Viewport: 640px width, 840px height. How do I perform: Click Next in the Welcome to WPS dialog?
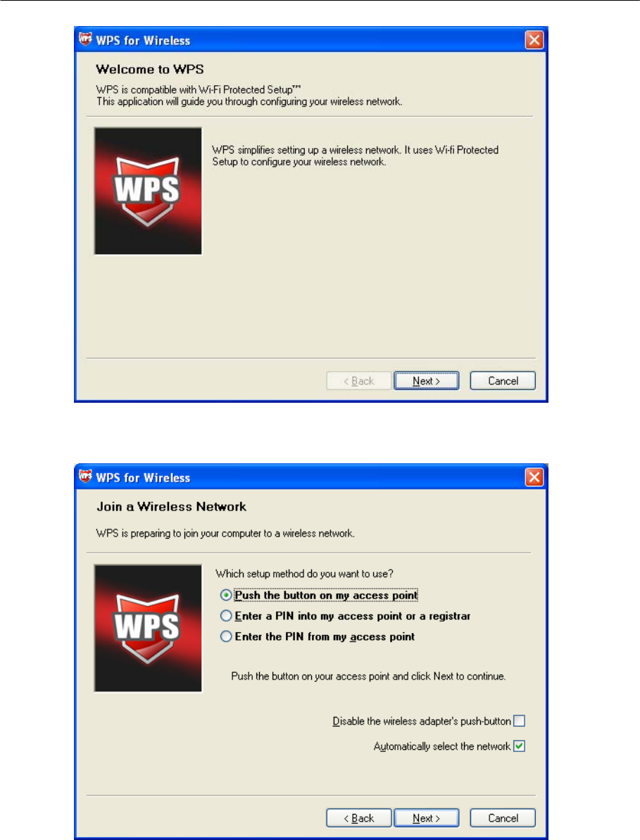426,381
